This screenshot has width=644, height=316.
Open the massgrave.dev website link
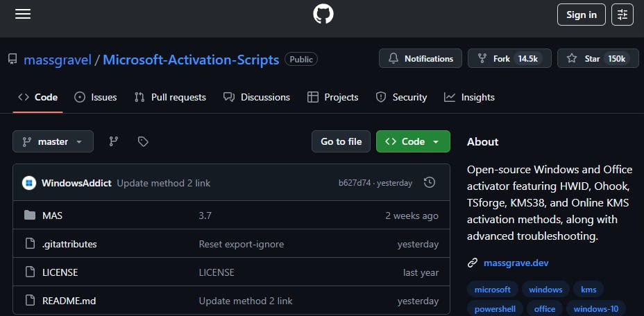point(516,263)
